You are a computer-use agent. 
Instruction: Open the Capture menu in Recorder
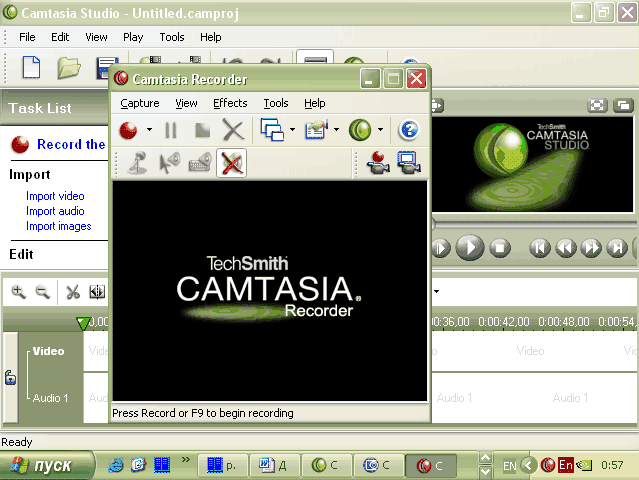tap(140, 103)
